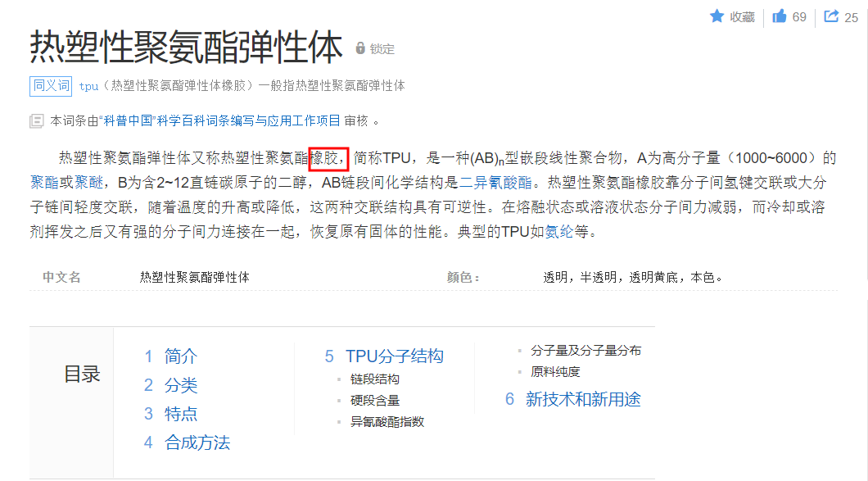Open the 同义词 synonym tag
The image size is (868, 481).
[51, 85]
